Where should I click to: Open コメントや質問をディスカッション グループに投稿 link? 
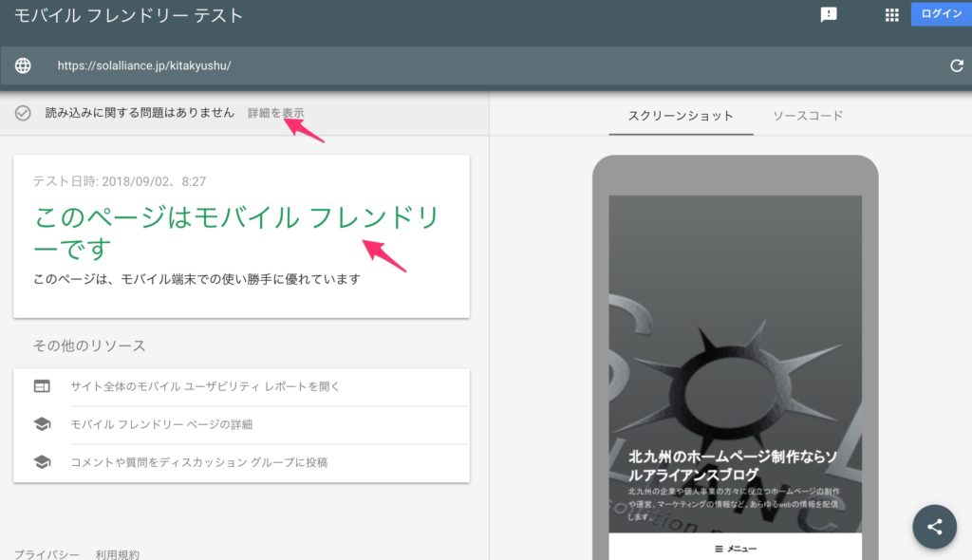click(x=199, y=462)
